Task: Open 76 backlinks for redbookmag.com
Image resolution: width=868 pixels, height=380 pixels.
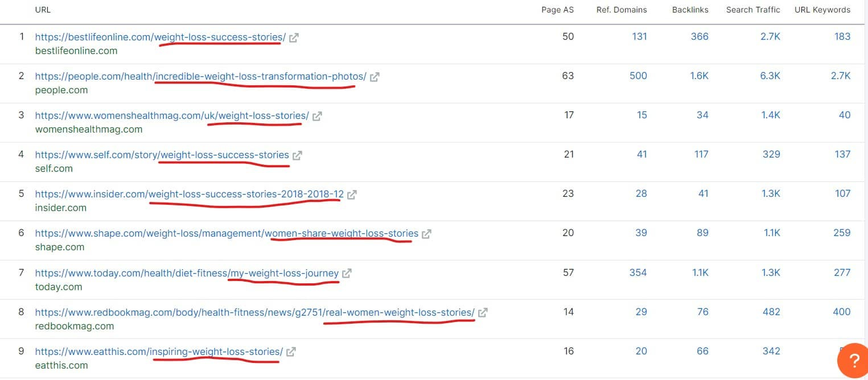Action: click(703, 312)
